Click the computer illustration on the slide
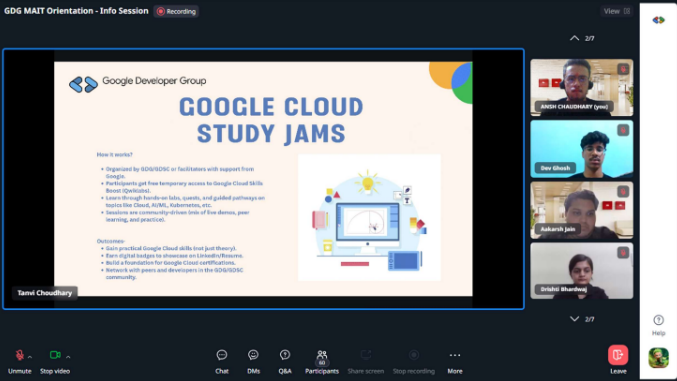The width and height of the screenshot is (677, 381). tap(369, 218)
